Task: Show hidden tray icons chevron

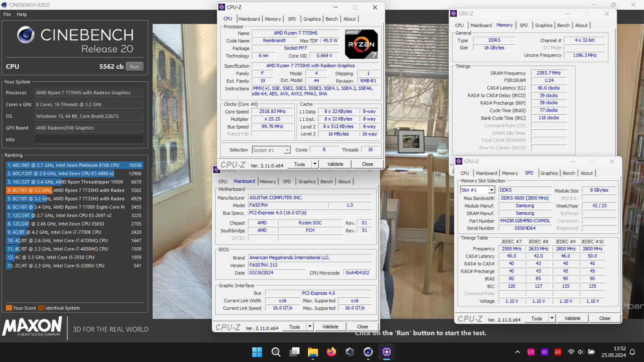Action: coord(518,352)
